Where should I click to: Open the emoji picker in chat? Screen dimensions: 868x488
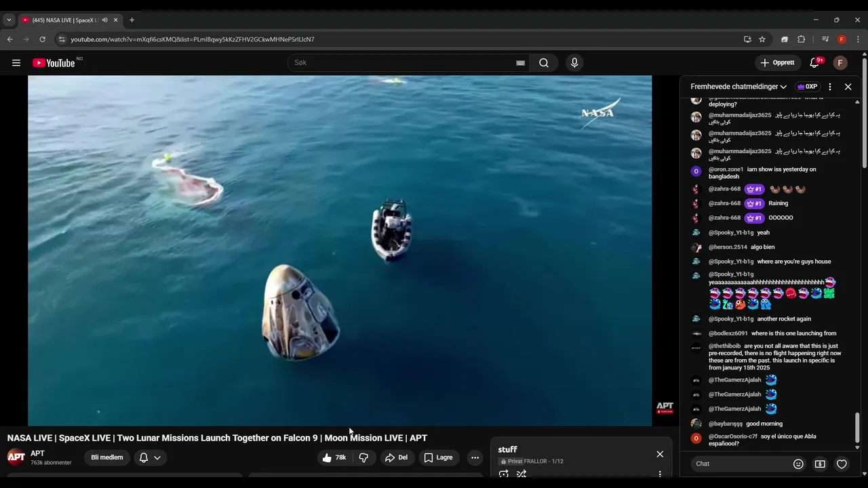pos(798,464)
